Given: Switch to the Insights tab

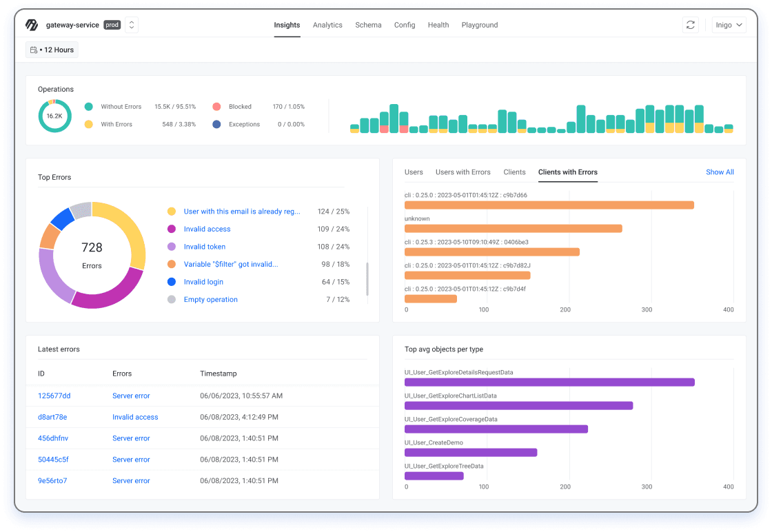Looking at the screenshot, I should click(287, 25).
